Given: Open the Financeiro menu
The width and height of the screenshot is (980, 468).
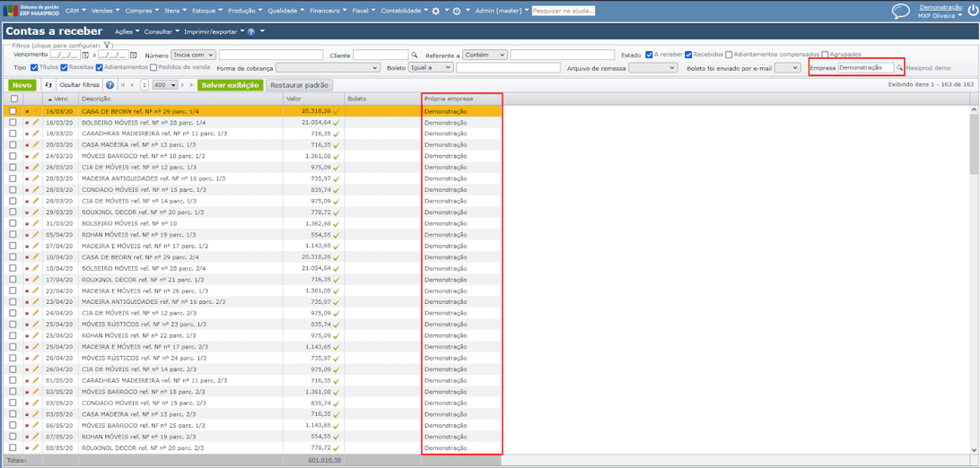Looking at the screenshot, I should click(x=327, y=12).
